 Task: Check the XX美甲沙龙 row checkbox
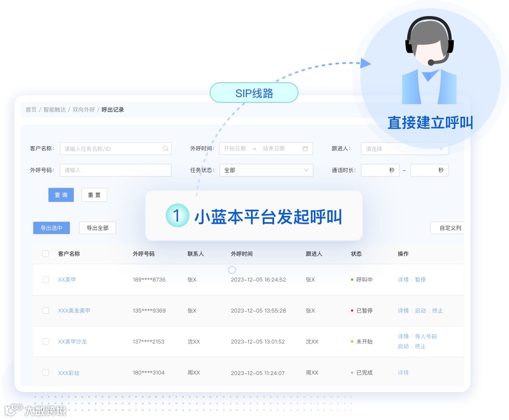coord(46,341)
